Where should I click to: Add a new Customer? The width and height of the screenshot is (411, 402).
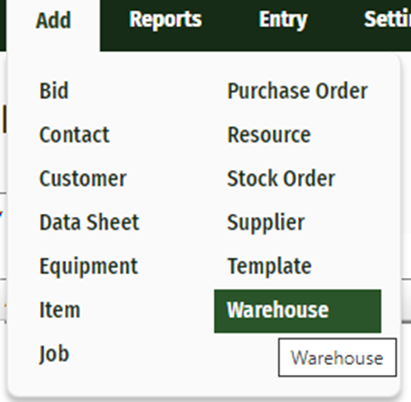point(83,179)
